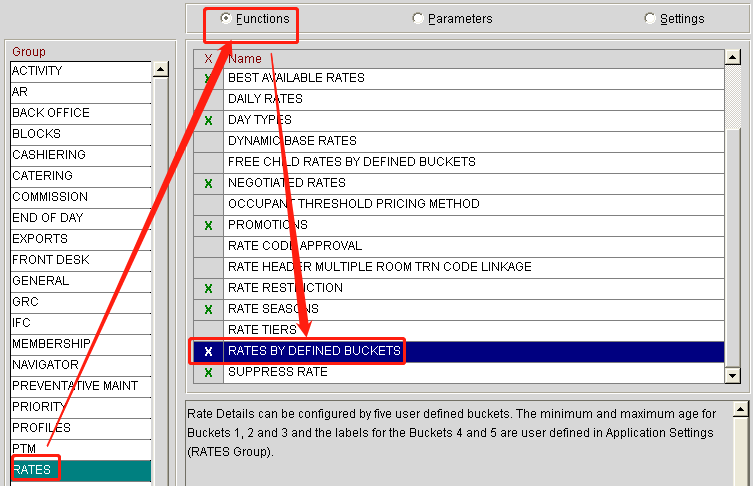
Task: Toggle X mark for DAY TYPES
Action: point(208,120)
